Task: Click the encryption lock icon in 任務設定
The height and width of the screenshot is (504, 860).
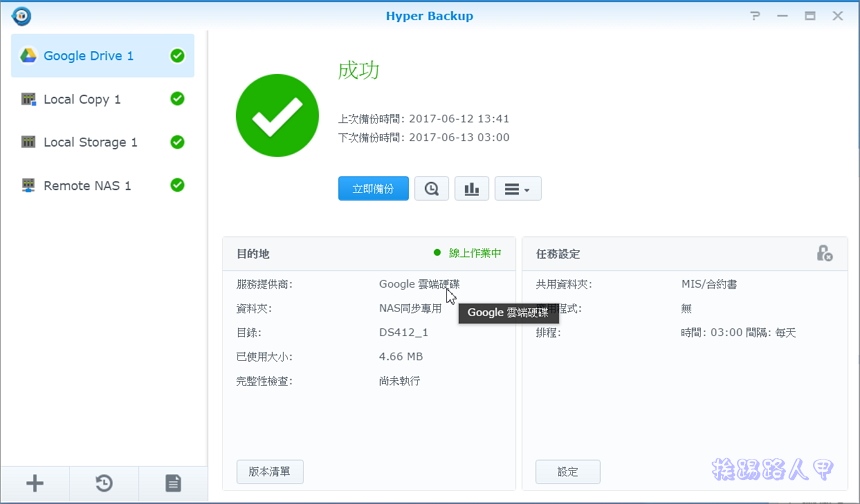Action: 824,253
